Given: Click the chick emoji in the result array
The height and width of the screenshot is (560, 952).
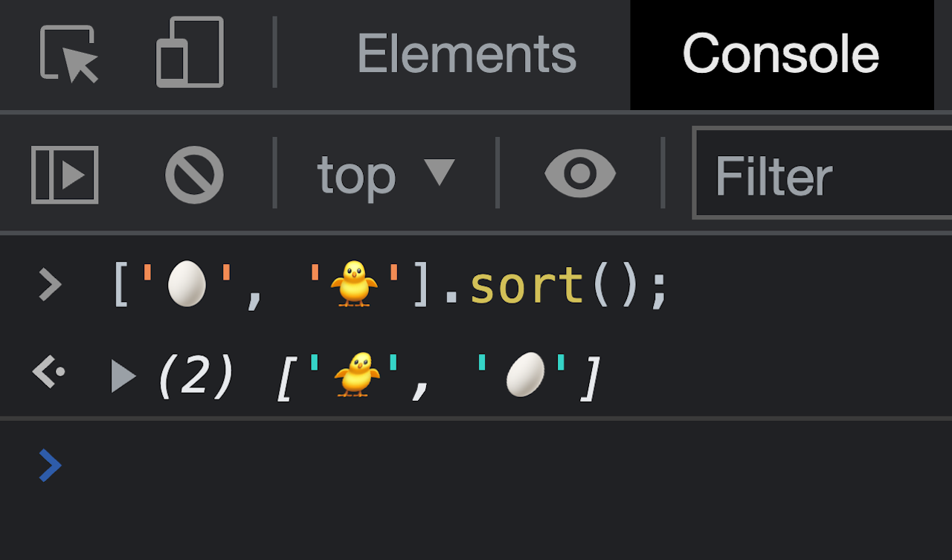Looking at the screenshot, I should [x=357, y=373].
